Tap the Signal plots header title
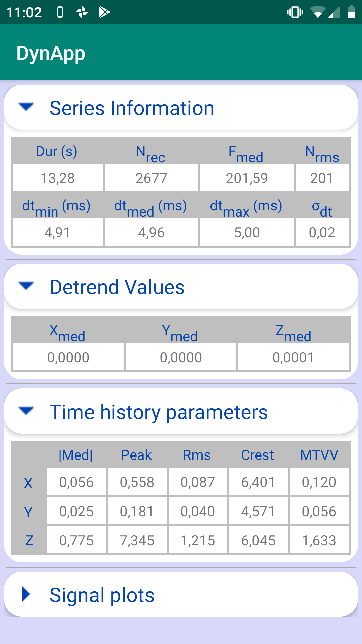Viewport: 362px width, 644px height. (102, 595)
